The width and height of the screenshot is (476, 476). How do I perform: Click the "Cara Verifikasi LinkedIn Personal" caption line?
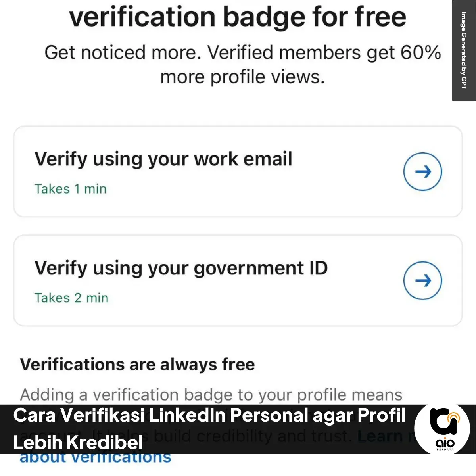[209, 415]
